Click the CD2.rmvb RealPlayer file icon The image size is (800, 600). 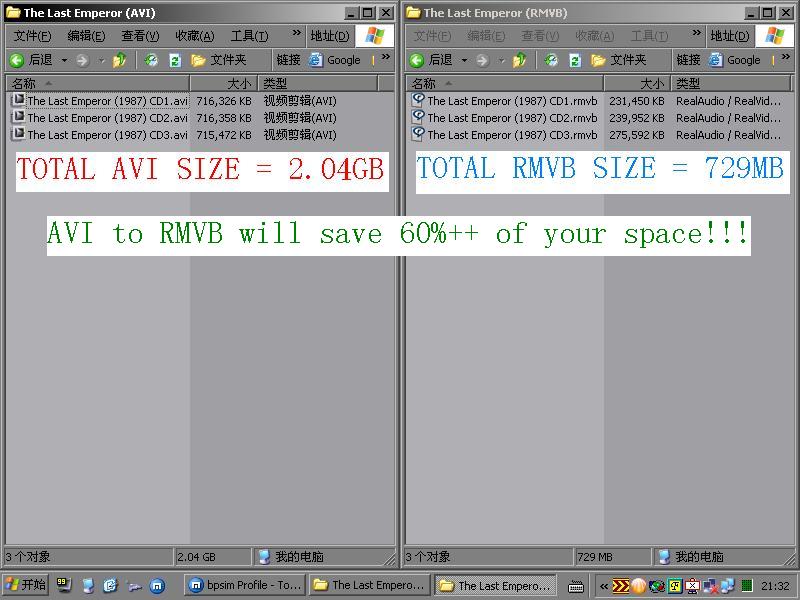[x=418, y=116]
